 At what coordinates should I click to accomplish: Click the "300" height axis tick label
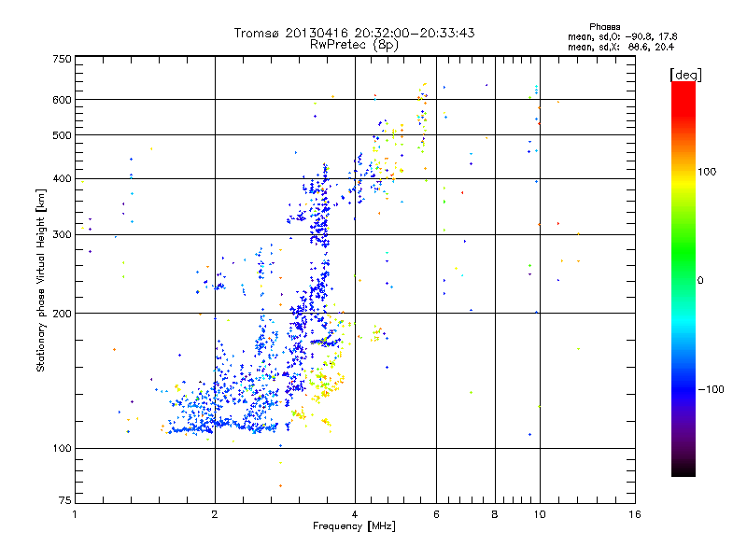click(63, 235)
